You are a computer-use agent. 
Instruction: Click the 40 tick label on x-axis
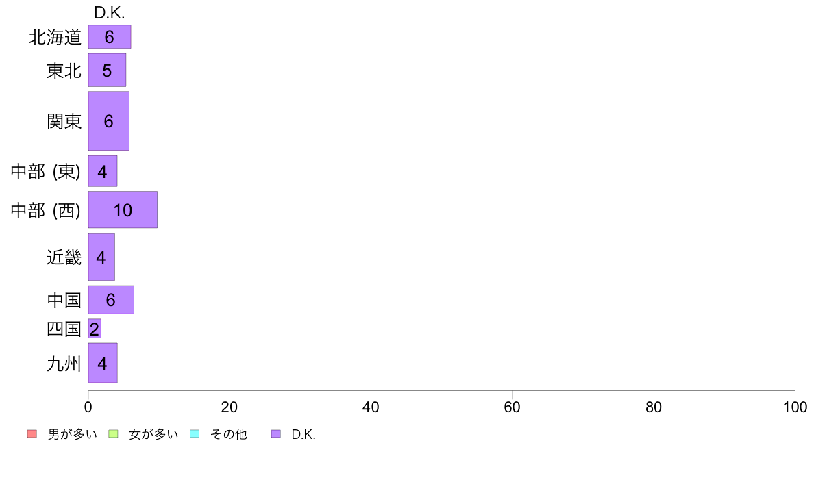(371, 407)
